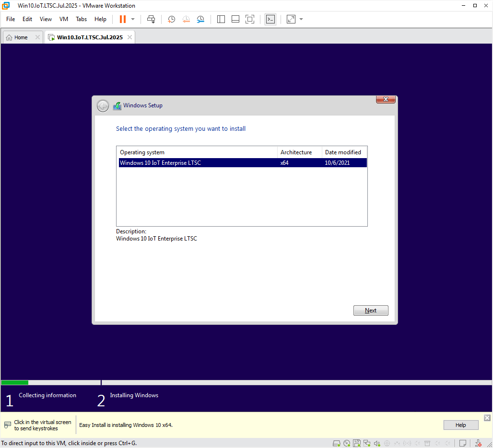
Task: Close the Win10.IoT.LTSC.Jul.2025 tab
Action: [129, 37]
